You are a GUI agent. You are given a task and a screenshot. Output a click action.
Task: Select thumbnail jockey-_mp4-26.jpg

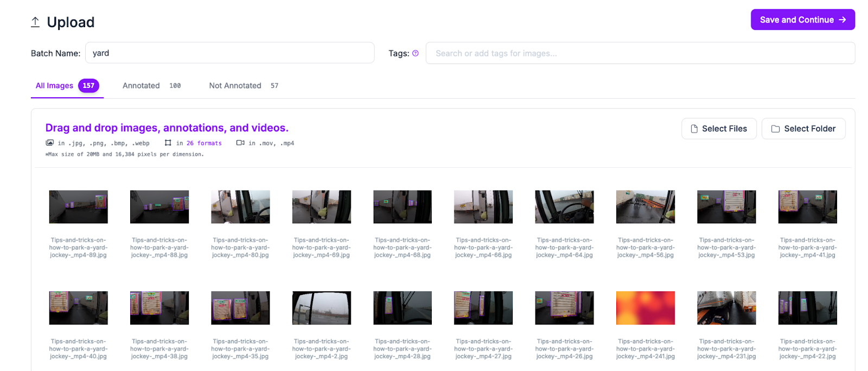(565, 308)
